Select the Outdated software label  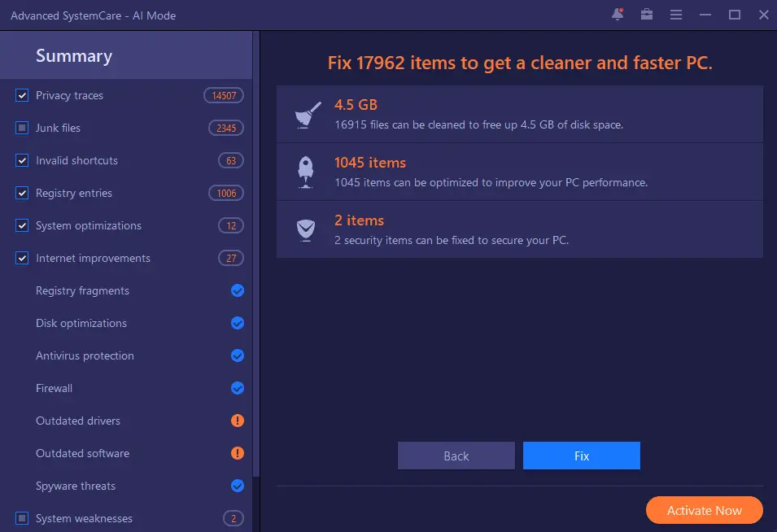[83, 453]
